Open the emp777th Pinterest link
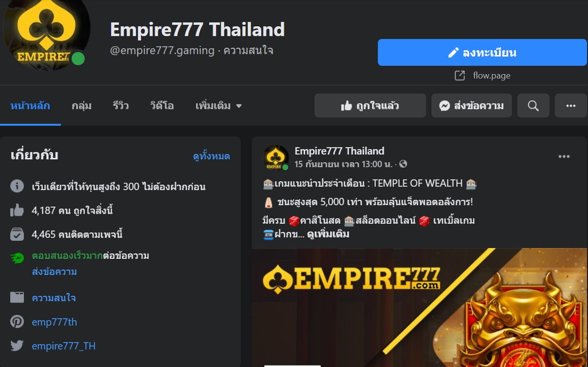The image size is (588, 367). point(55,322)
